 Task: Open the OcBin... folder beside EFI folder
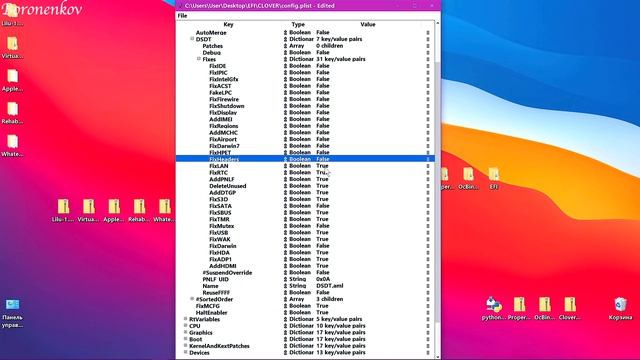[x=469, y=178]
